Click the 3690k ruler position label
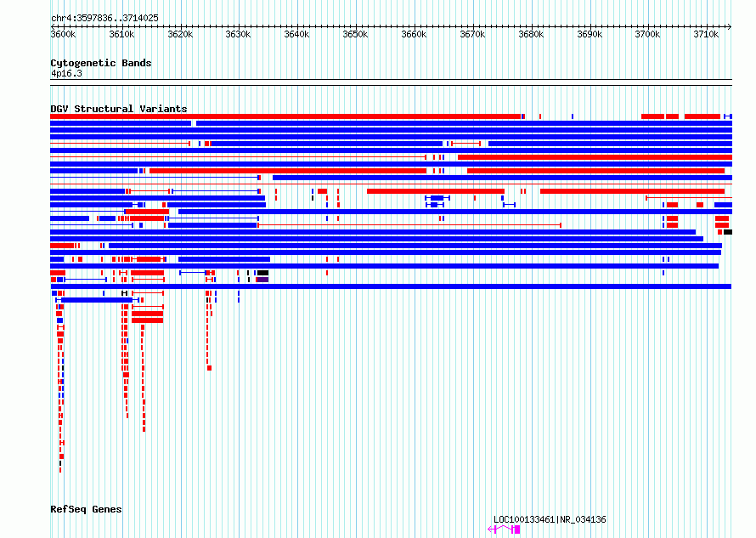Screen dimensions: 756x538 (590, 34)
